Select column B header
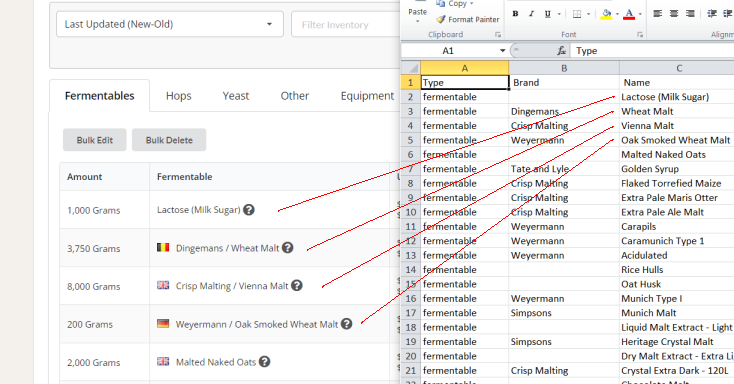This screenshot has height=384, width=734. 564,68
